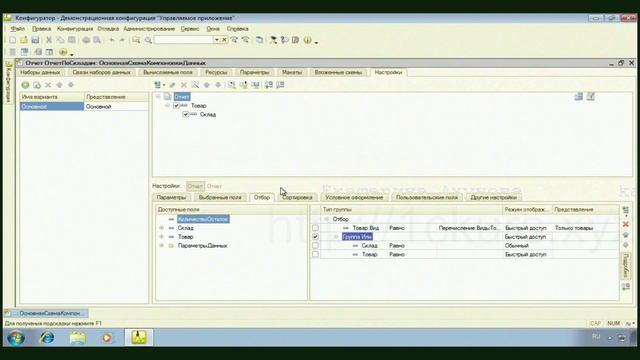The image size is (640, 360).
Task: Click the Move down icon beside filter table
Action: coord(625,245)
